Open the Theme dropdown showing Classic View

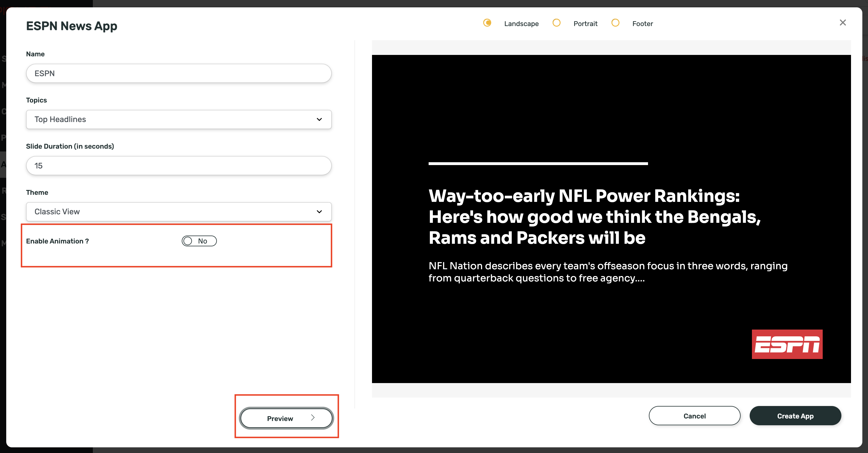tap(179, 212)
